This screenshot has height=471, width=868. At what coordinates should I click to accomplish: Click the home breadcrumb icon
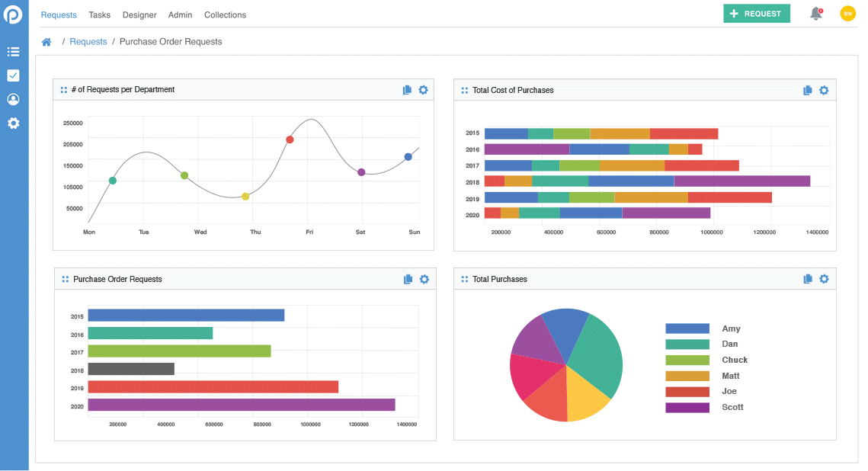[46, 42]
